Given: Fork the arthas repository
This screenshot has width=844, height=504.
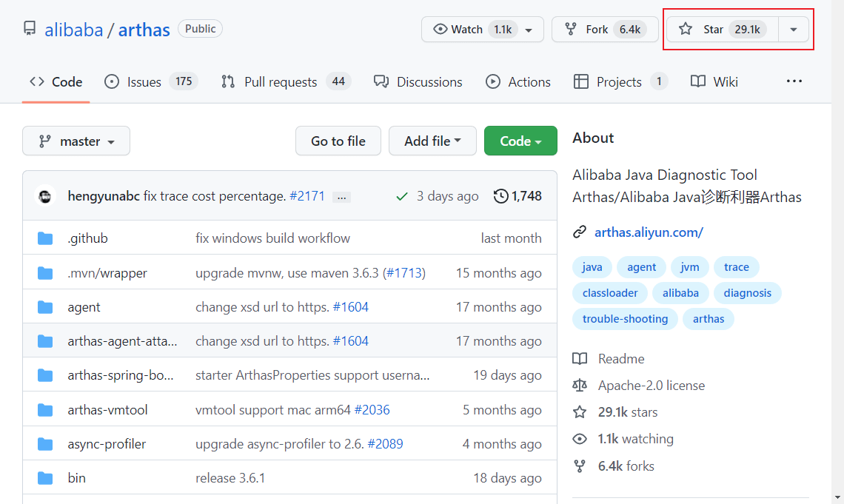Looking at the screenshot, I should coord(597,30).
